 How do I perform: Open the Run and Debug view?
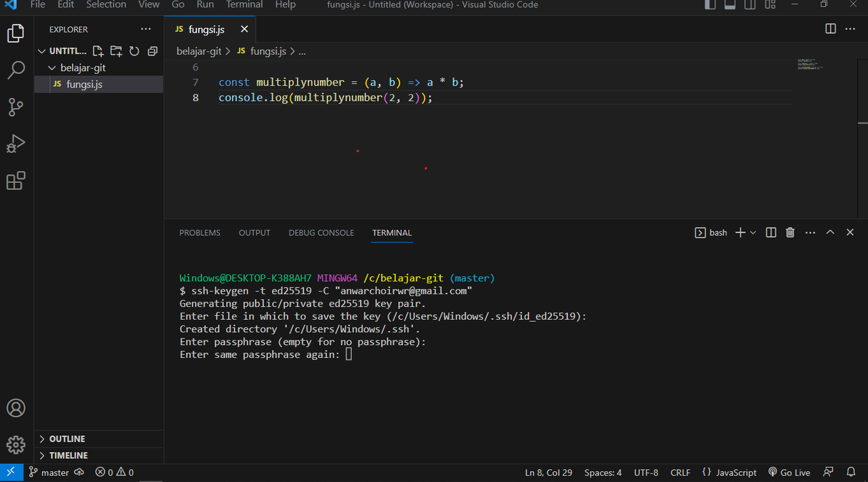(x=16, y=144)
